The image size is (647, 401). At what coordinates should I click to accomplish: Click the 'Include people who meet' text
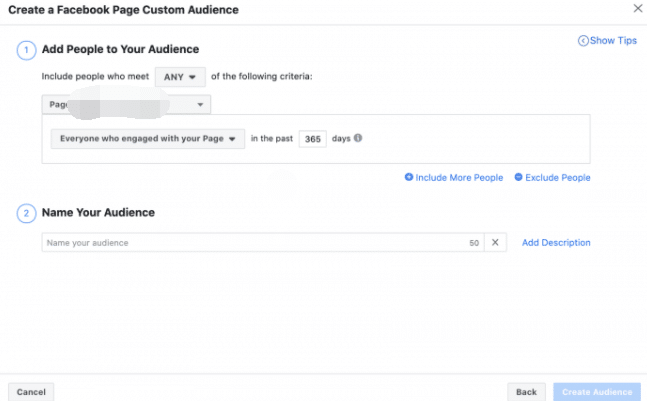(x=95, y=76)
